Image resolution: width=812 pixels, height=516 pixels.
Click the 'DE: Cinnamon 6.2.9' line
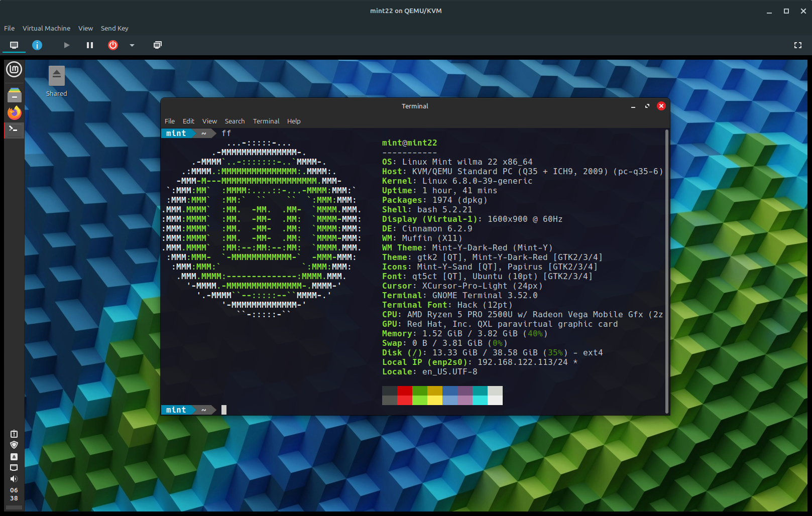tap(427, 229)
